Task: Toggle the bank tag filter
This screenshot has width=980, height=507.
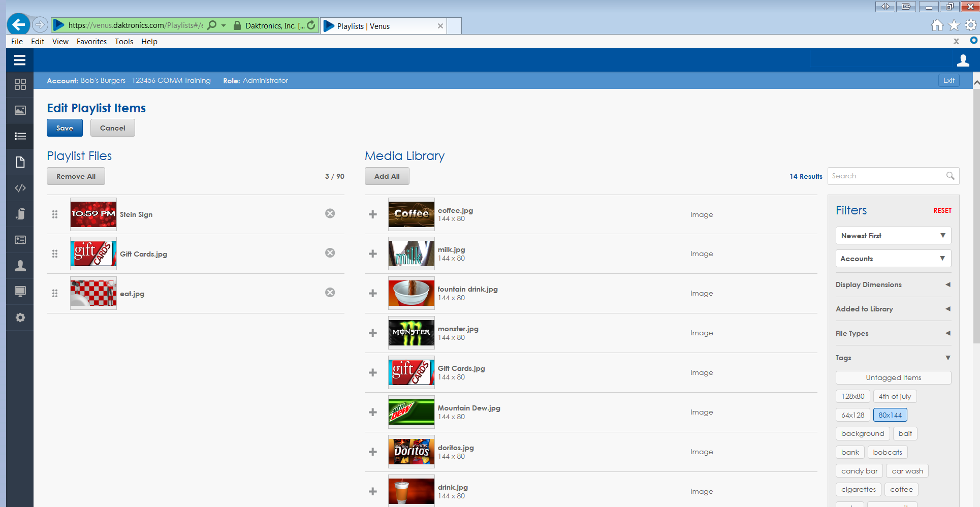Action: (x=850, y=452)
